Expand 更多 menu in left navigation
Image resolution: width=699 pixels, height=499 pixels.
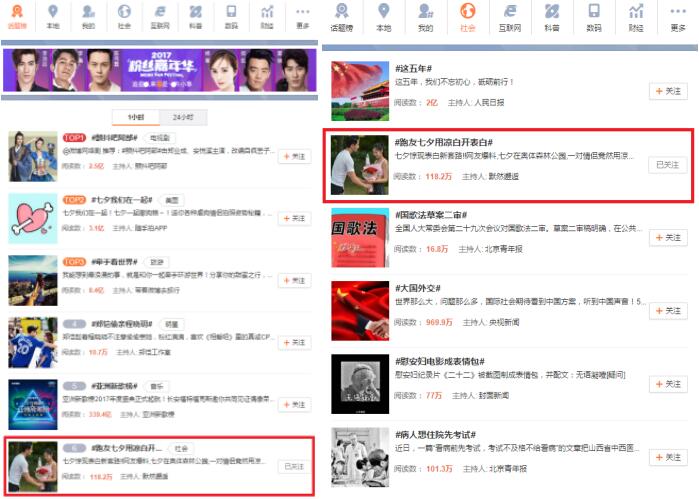point(303,16)
